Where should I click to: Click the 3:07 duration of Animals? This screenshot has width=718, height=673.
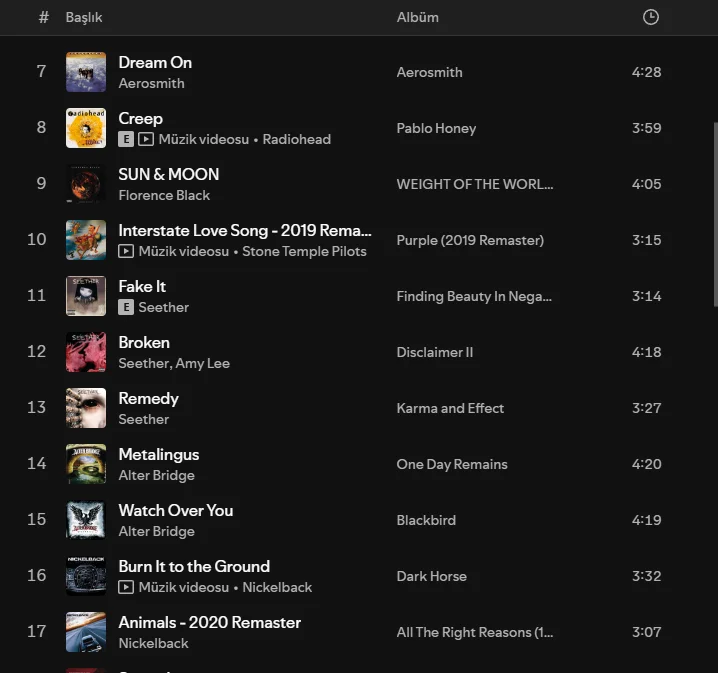pyautogui.click(x=647, y=632)
